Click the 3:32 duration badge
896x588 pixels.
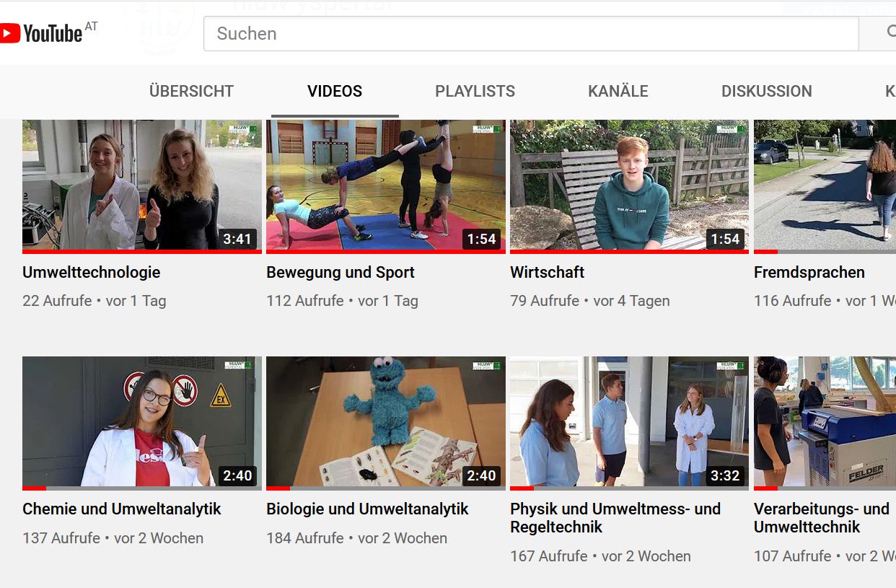725,475
